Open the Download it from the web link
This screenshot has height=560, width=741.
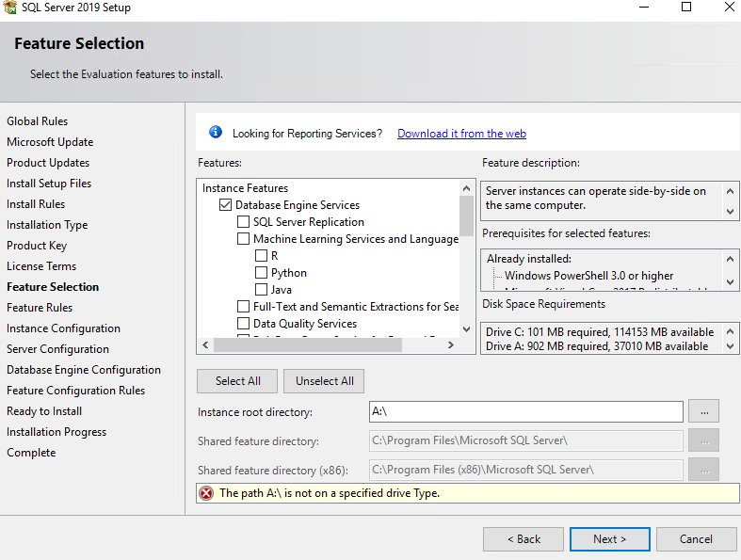(x=461, y=134)
